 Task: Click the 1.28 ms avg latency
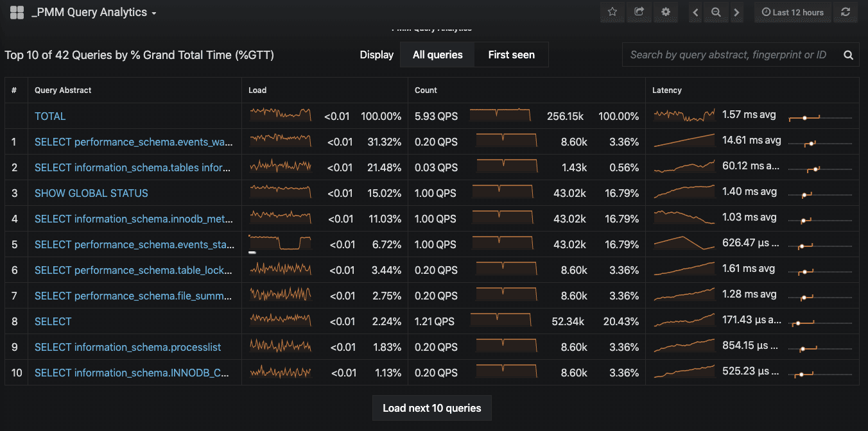tap(749, 294)
